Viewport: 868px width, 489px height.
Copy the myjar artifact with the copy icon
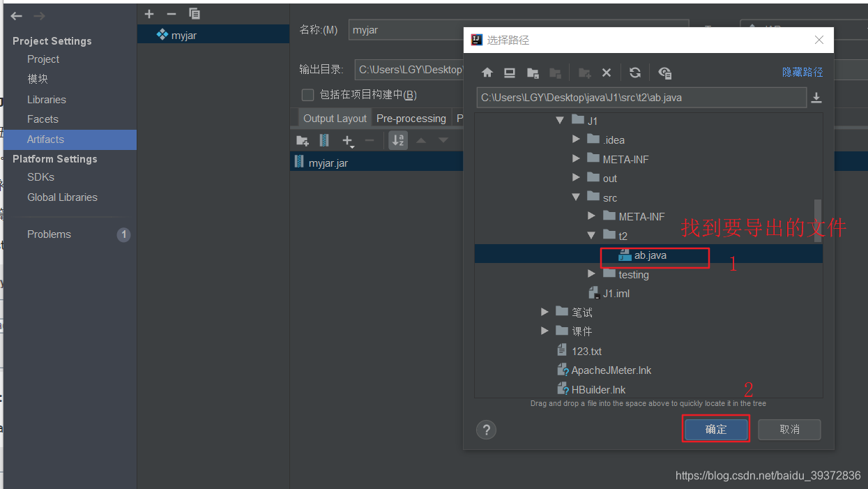194,13
